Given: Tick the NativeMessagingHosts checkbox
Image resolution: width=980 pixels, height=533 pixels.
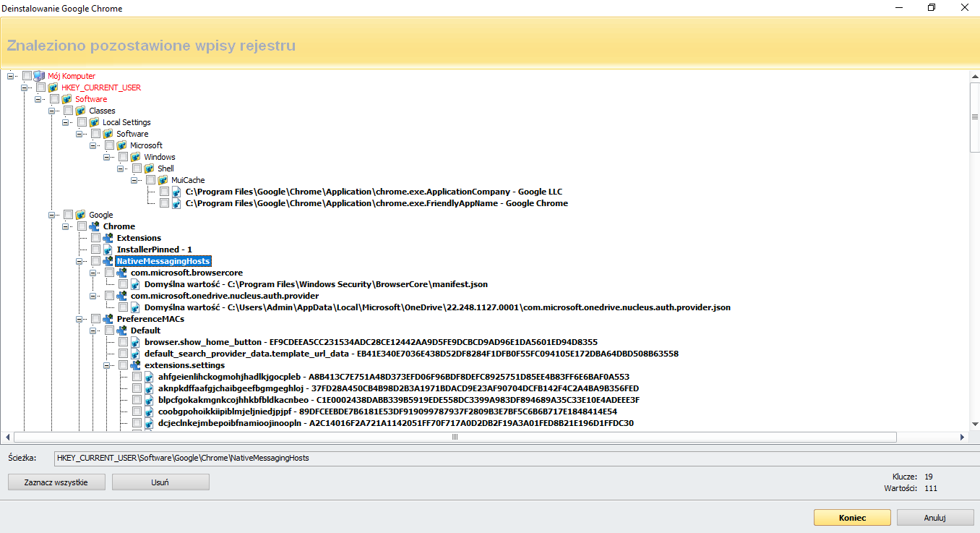Looking at the screenshot, I should (x=95, y=261).
